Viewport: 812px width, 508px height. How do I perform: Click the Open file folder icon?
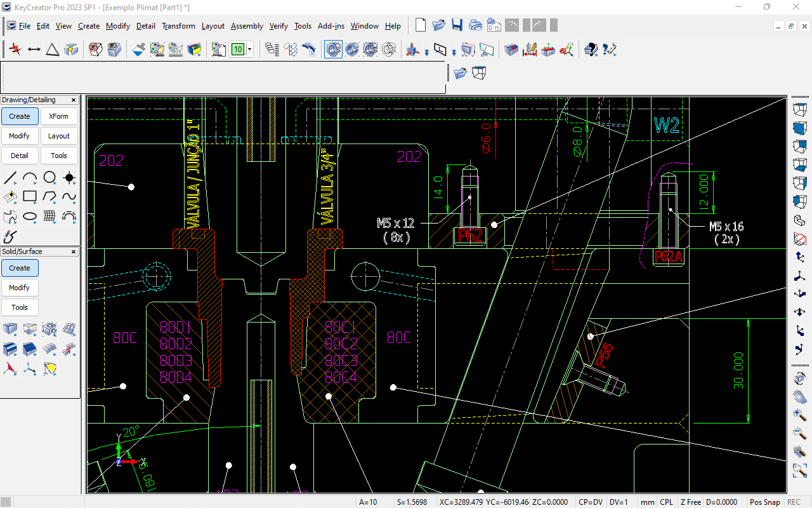439,25
